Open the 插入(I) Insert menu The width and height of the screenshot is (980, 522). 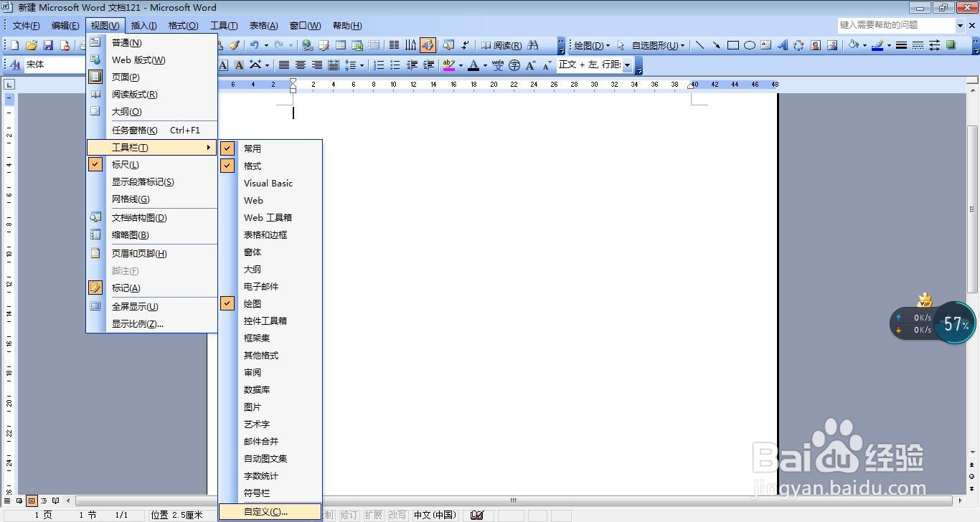(143, 26)
